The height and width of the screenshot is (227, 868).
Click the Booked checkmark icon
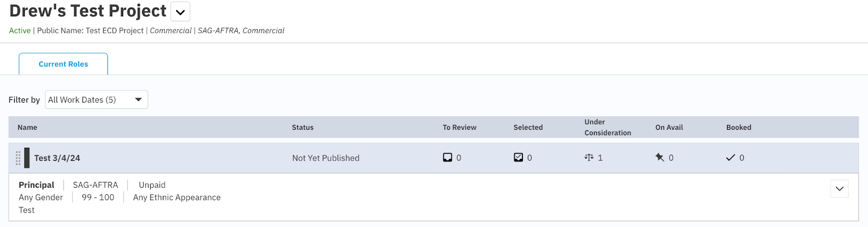[731, 157]
